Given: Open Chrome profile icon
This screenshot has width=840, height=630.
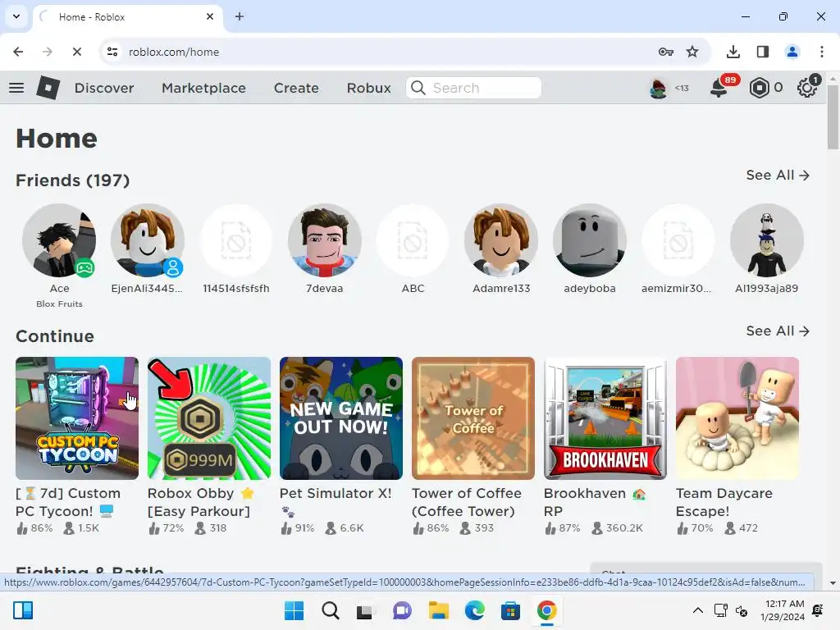Looking at the screenshot, I should 792,52.
